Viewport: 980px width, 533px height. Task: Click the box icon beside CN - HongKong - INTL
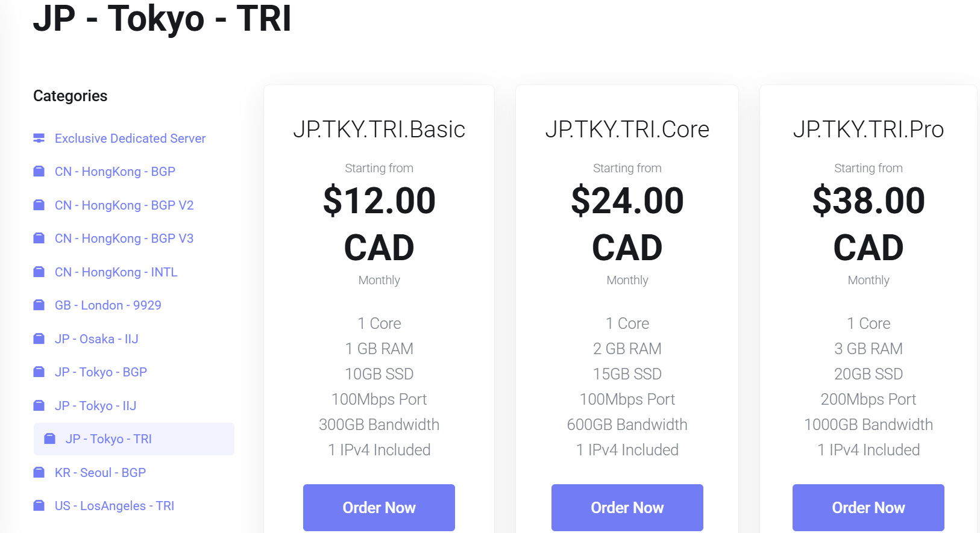[39, 272]
